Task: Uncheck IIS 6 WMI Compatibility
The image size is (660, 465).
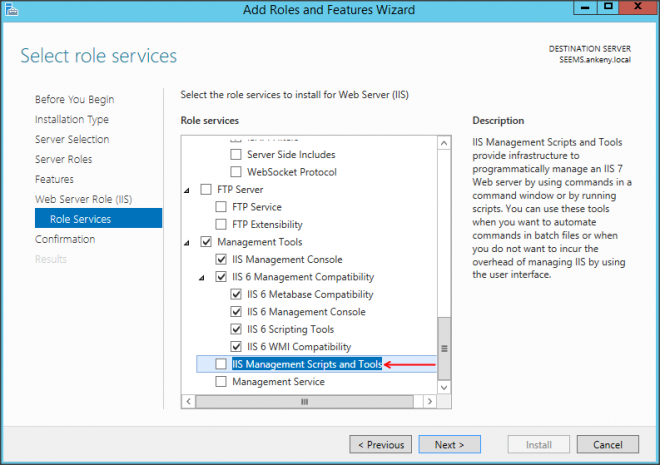Action: 237,347
